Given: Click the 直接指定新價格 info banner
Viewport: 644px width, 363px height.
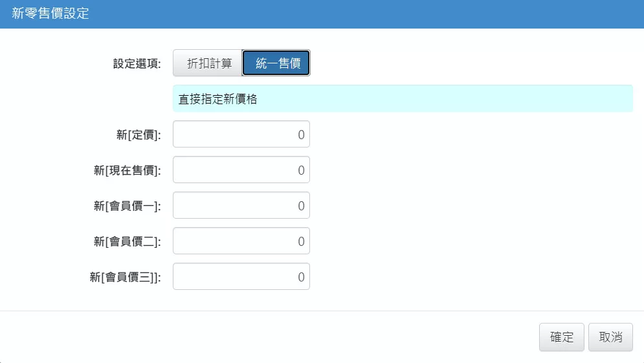Looking at the screenshot, I should (x=402, y=99).
